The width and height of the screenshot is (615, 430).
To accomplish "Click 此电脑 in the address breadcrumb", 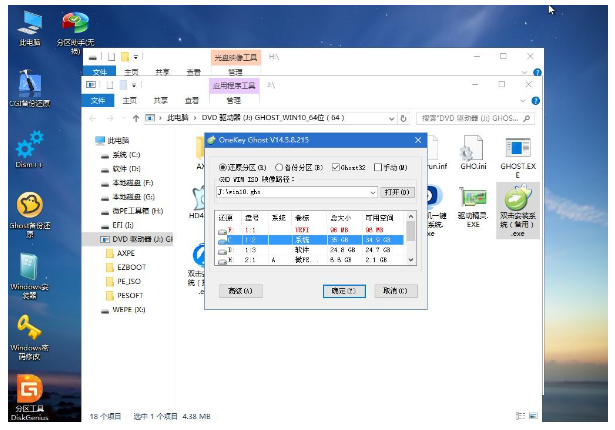I will [178, 118].
